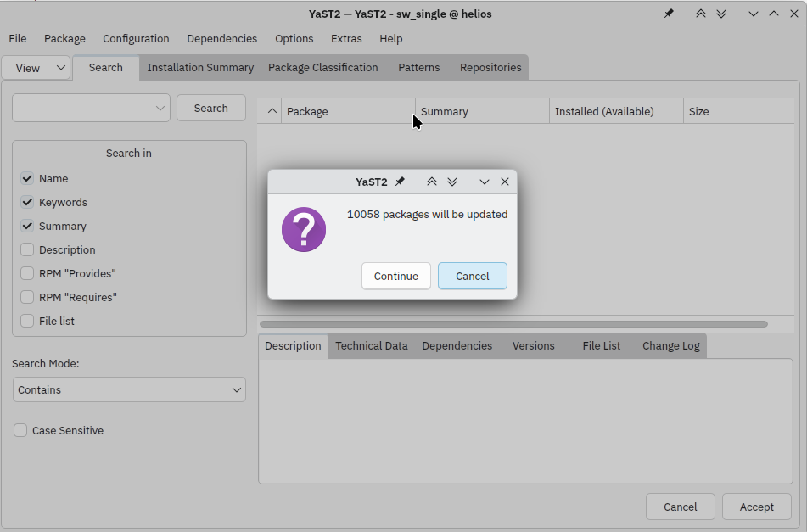Open the Options menu
The image size is (807, 532).
(x=294, y=38)
